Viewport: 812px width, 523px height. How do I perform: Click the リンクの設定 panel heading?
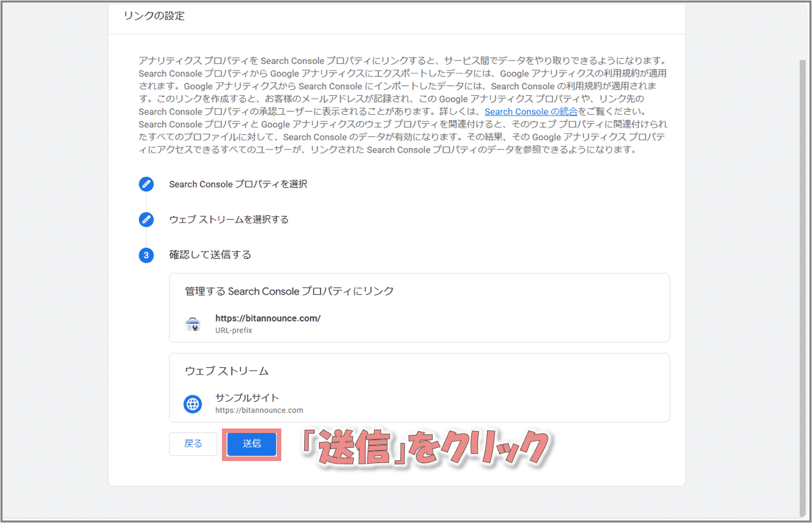click(154, 16)
